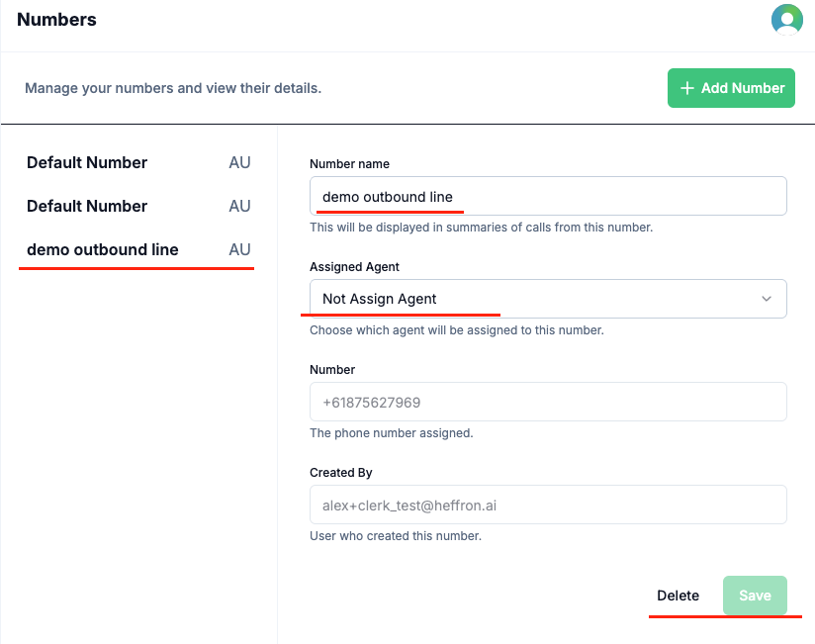Open the user profile avatar menu

tap(787, 20)
